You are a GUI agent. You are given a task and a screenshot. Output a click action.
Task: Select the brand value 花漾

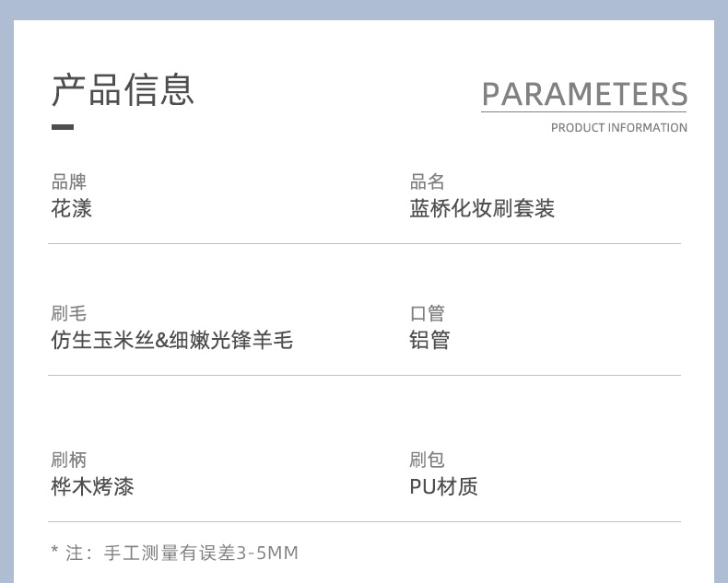[x=72, y=208]
